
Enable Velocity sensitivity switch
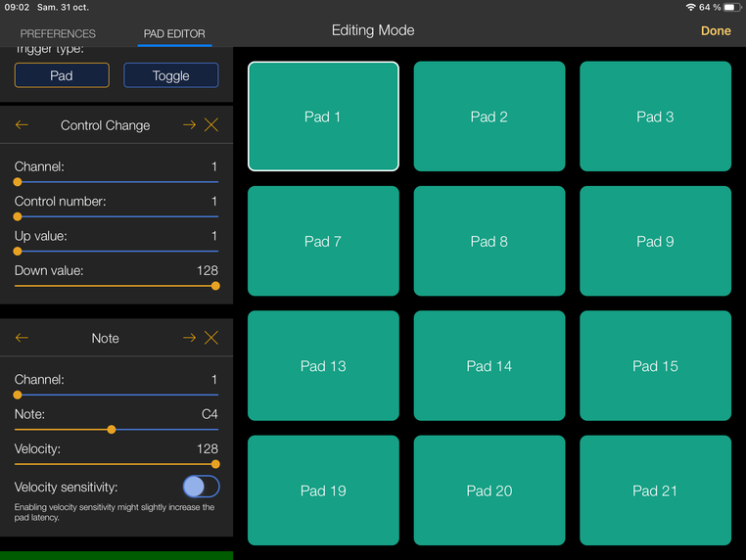[201, 487]
